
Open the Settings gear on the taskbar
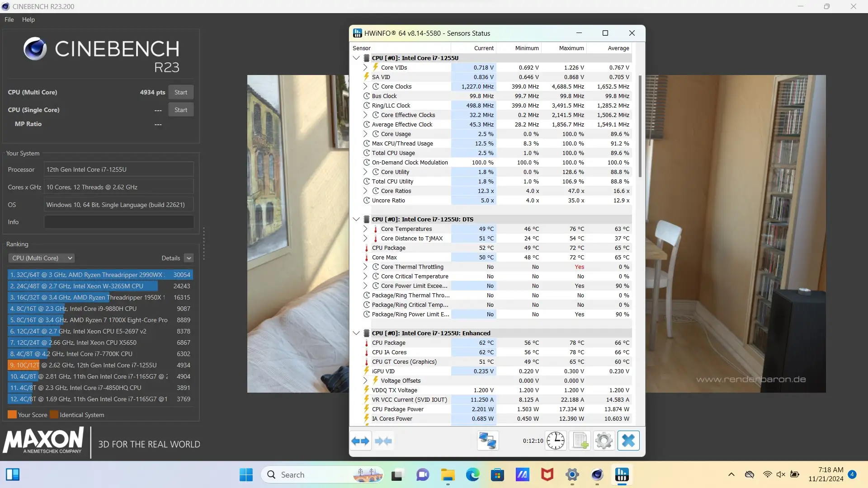(572, 475)
